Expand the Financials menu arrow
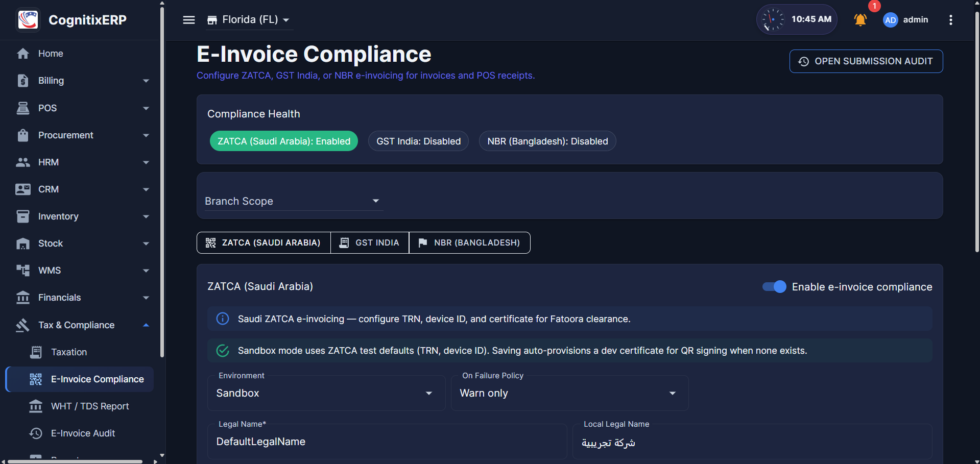Image resolution: width=980 pixels, height=464 pixels. coord(146,298)
